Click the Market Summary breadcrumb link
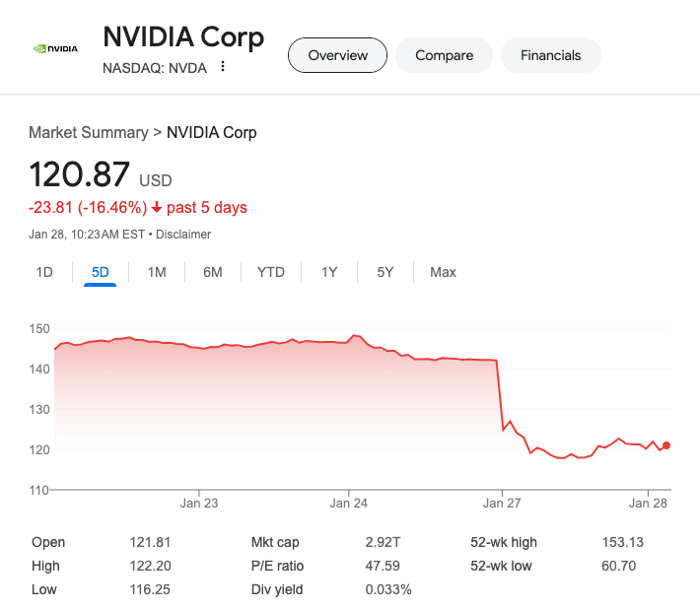The width and height of the screenshot is (700, 610). (88, 132)
